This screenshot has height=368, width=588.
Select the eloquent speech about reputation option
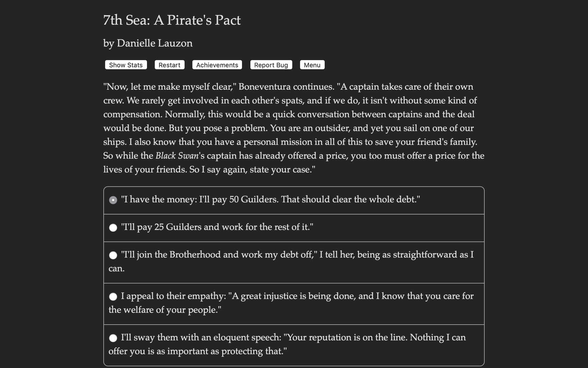113,338
